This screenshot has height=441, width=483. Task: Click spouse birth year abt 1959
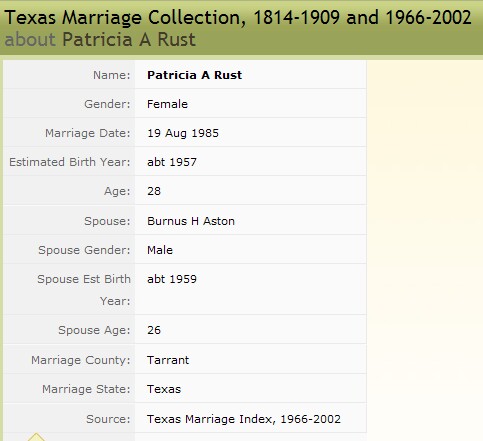172,279
